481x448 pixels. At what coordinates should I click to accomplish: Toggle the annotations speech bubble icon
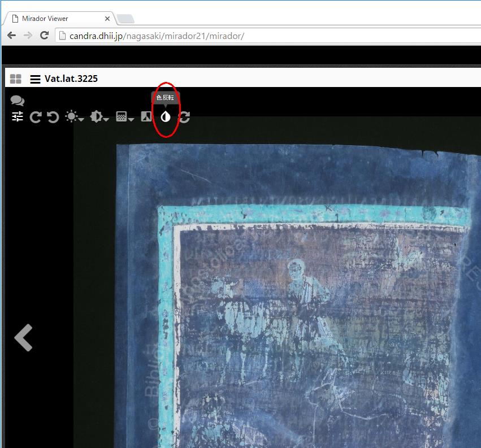pyautogui.click(x=18, y=101)
